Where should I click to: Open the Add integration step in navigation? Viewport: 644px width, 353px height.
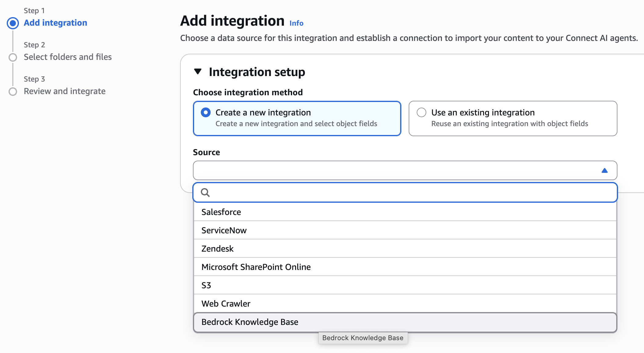pos(55,23)
